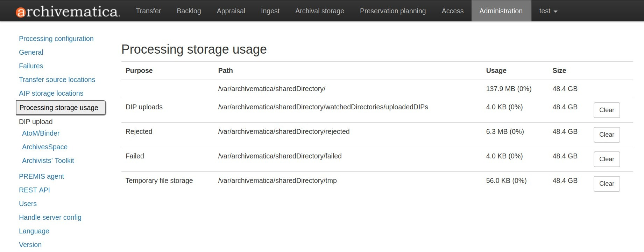Viewport: 644px width, 252px height.
Task: Click the Archivematica logo
Action: (68, 11)
